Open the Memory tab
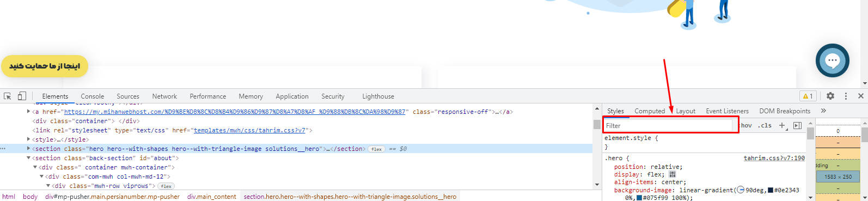The height and width of the screenshot is (201, 868). 251,96
